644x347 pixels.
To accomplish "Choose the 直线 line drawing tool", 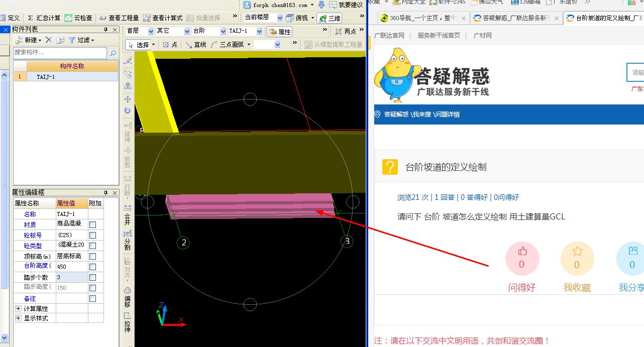I will click(x=196, y=45).
